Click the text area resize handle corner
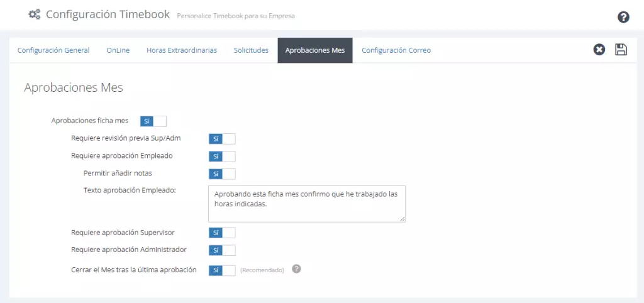 coord(402,219)
